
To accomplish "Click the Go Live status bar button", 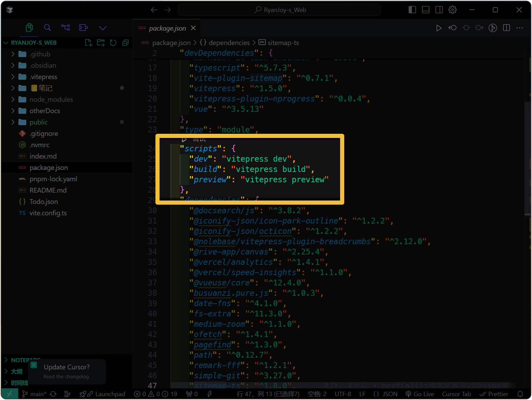I will (x=420, y=394).
